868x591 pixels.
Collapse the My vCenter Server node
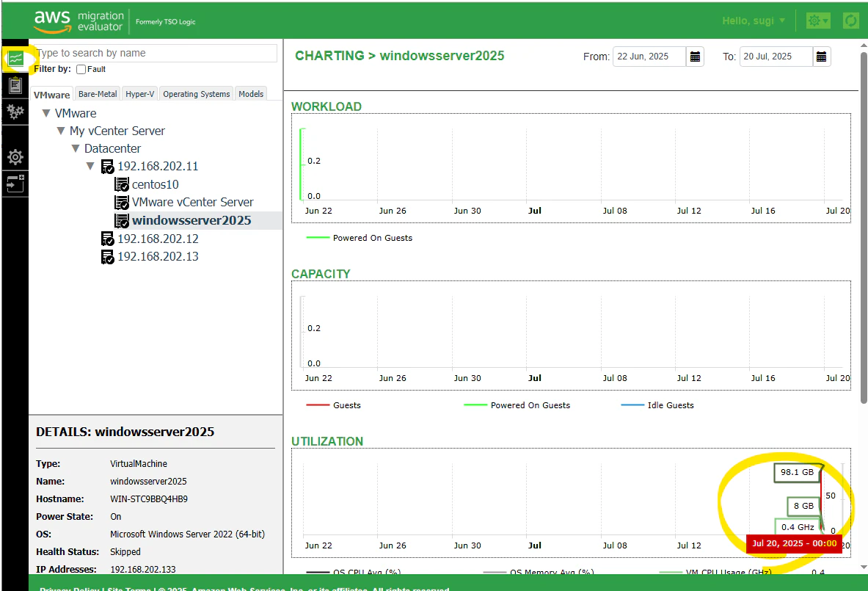click(61, 131)
